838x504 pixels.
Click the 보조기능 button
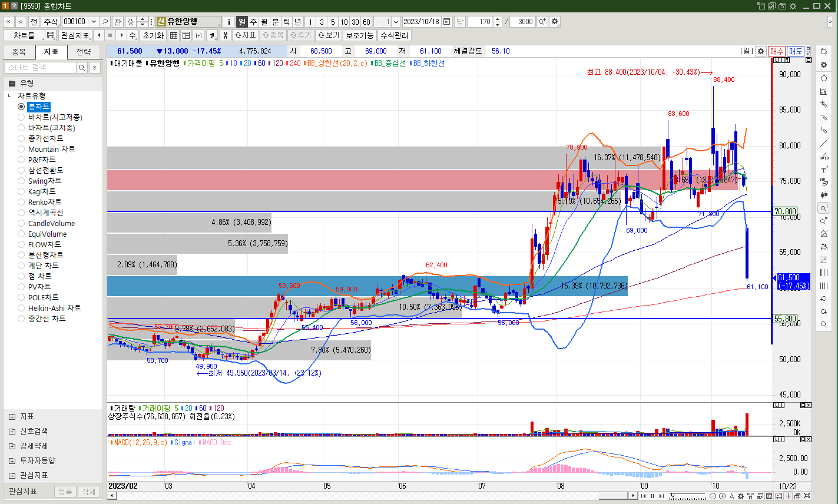(x=359, y=35)
